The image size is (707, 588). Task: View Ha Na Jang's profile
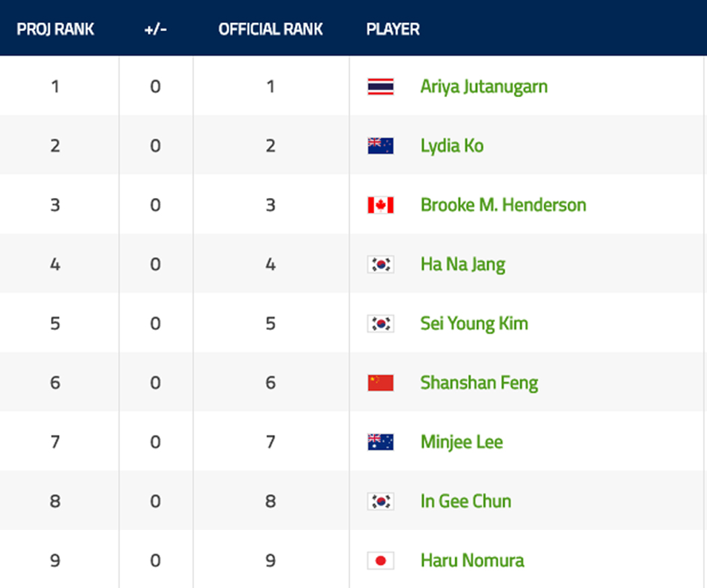[x=463, y=264]
